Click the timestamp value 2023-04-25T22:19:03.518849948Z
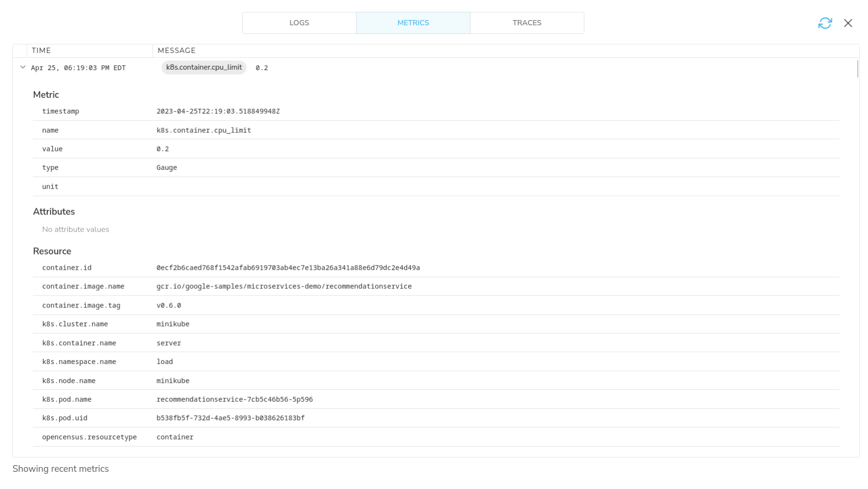 [x=218, y=111]
